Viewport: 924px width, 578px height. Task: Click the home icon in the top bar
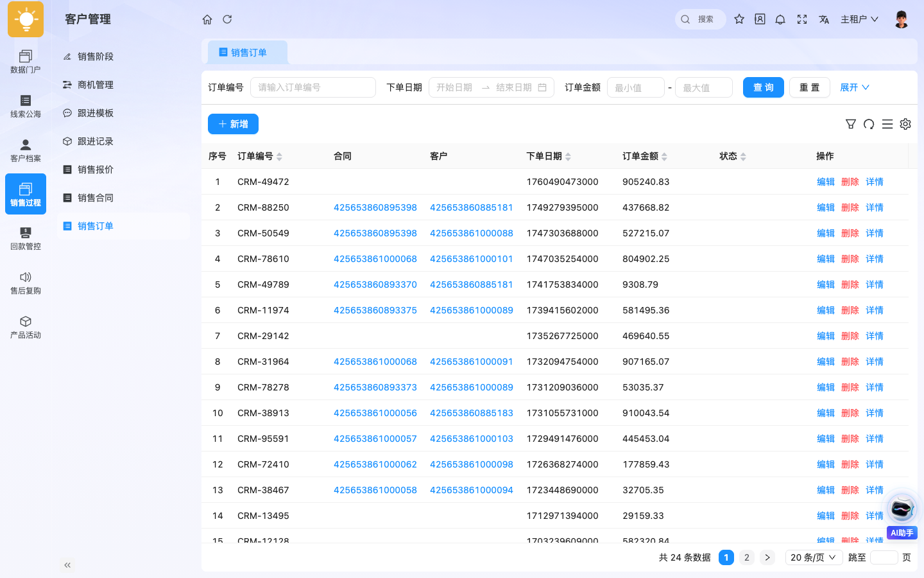[207, 19]
